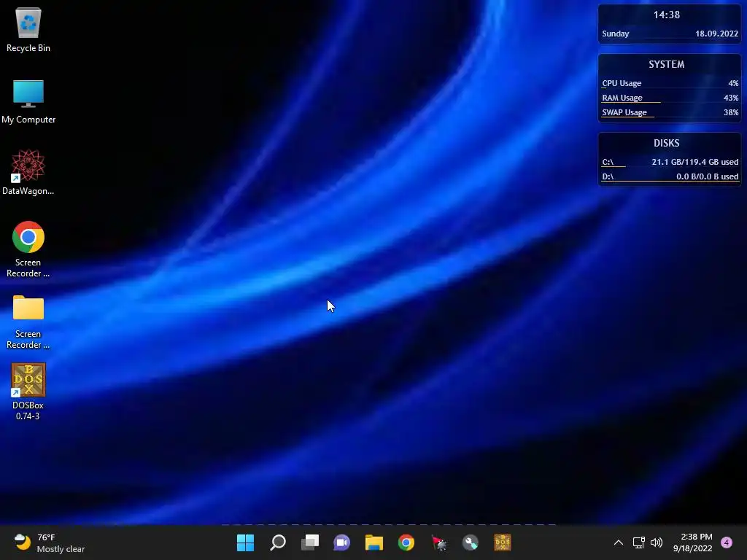
Task: Open network status in system tray
Action: pos(638,542)
